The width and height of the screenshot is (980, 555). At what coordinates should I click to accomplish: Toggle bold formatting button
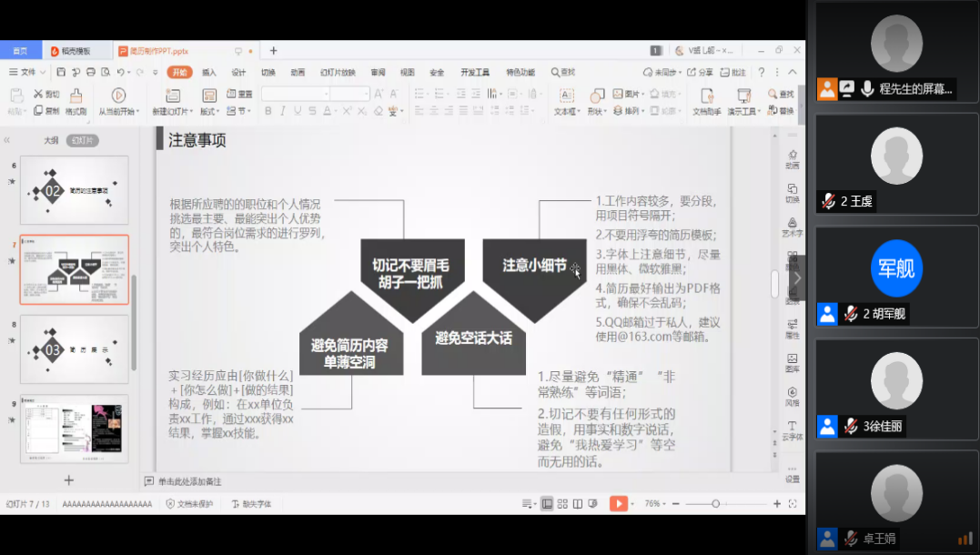tap(268, 111)
